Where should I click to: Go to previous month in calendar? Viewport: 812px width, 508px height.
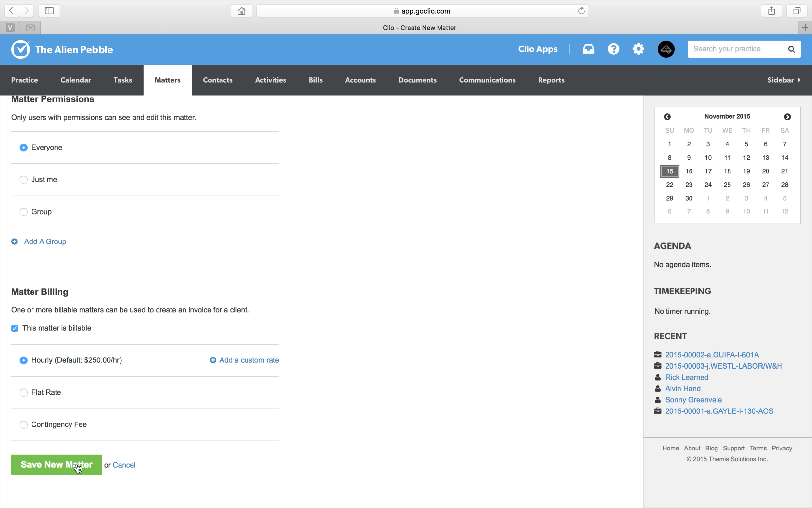coord(667,117)
